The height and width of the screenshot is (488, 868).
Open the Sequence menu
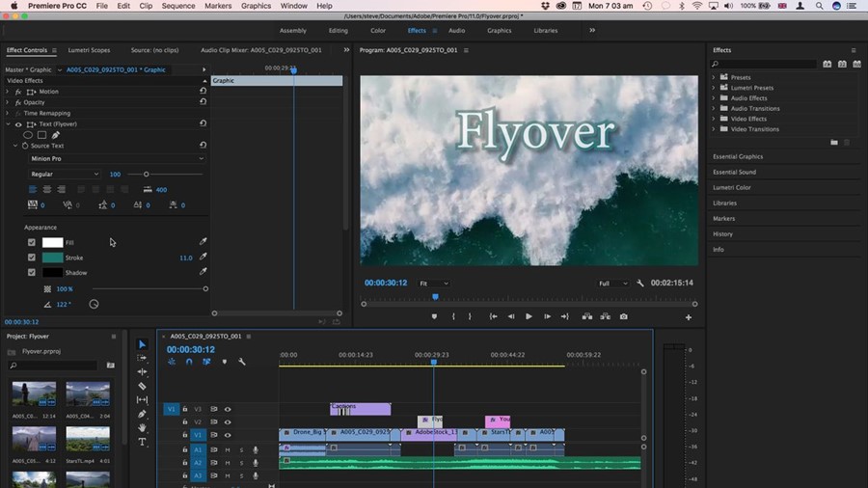pyautogui.click(x=177, y=6)
